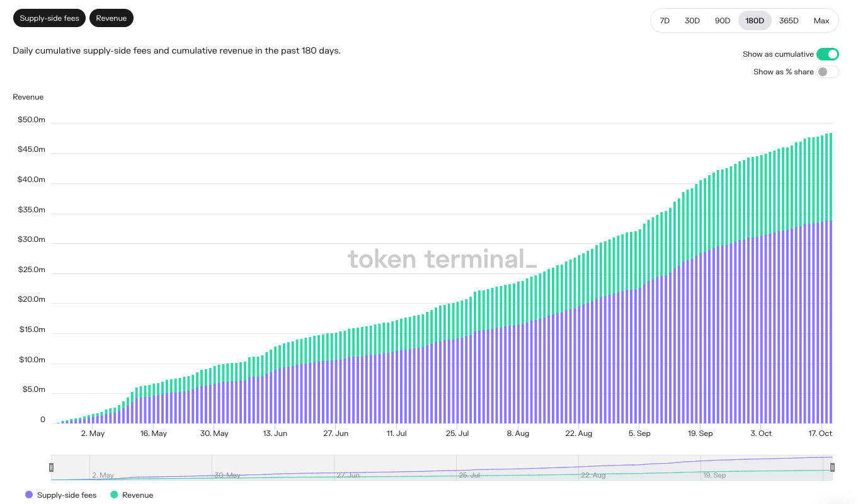Click the 2. May x-axis label

(93, 433)
